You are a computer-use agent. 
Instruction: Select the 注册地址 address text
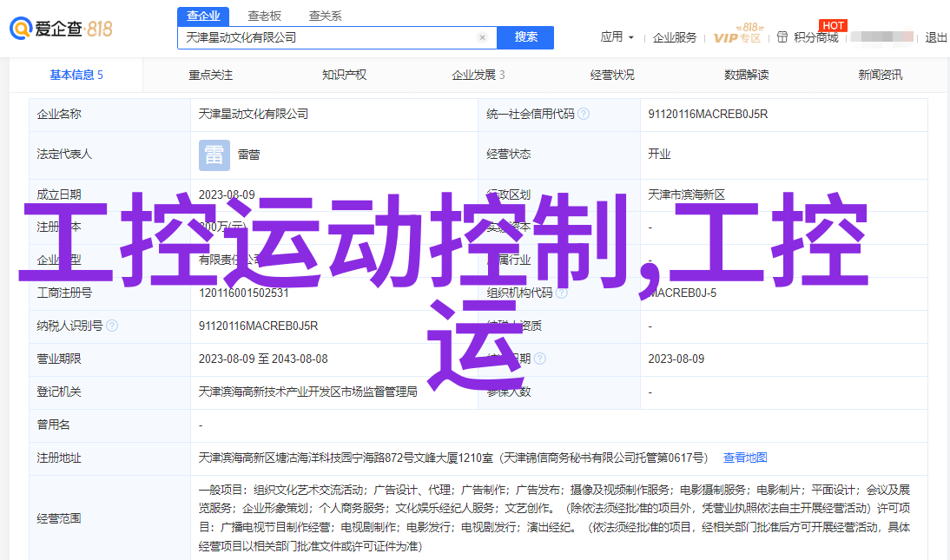453,458
